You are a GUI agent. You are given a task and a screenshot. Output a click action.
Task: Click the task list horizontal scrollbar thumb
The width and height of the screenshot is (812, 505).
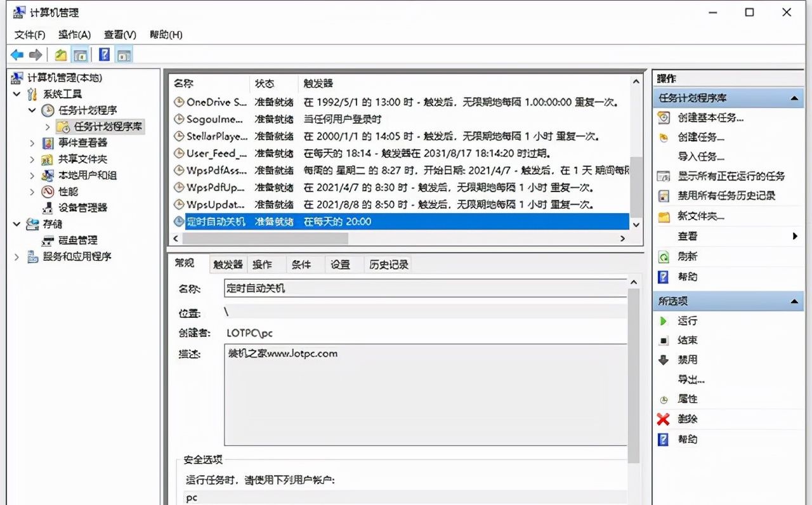(265, 239)
